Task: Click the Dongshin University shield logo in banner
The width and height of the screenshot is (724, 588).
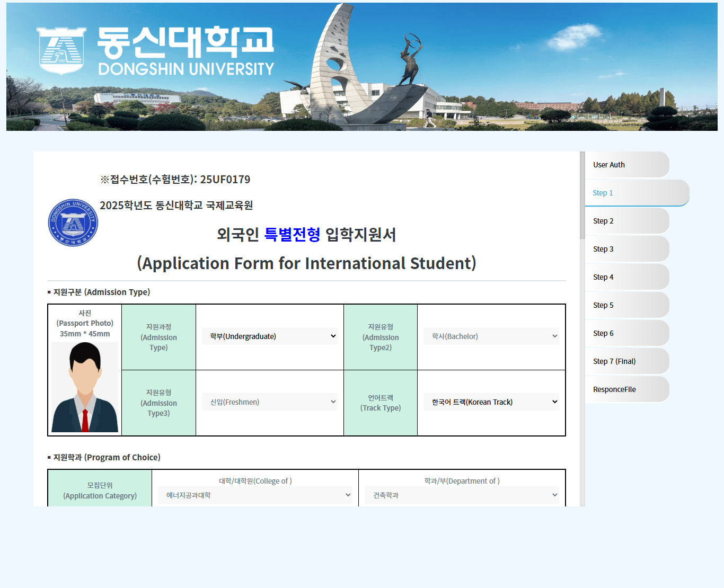Action: 61,51
